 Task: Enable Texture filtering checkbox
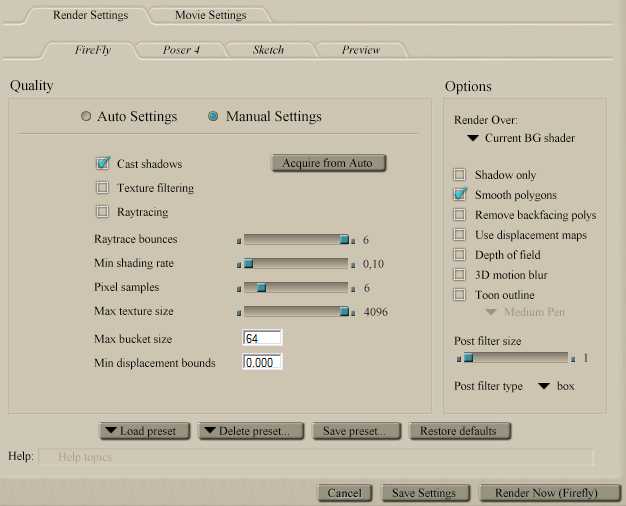coord(102,188)
